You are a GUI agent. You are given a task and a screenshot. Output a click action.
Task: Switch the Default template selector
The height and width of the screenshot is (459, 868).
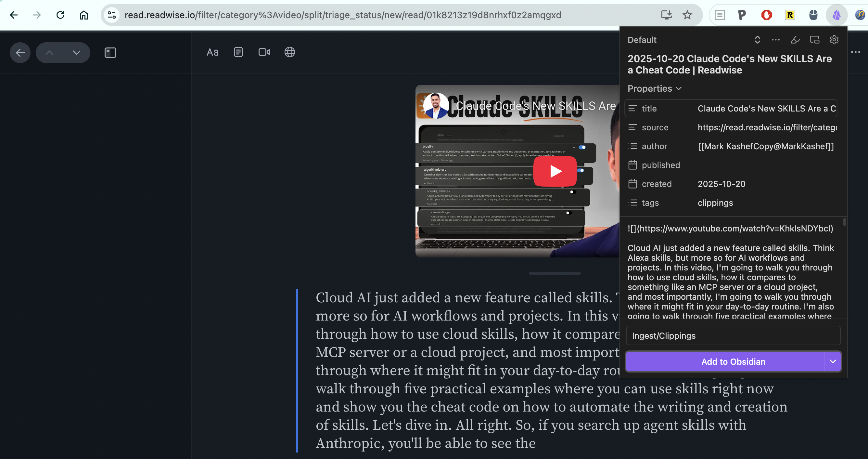pyautogui.click(x=757, y=40)
